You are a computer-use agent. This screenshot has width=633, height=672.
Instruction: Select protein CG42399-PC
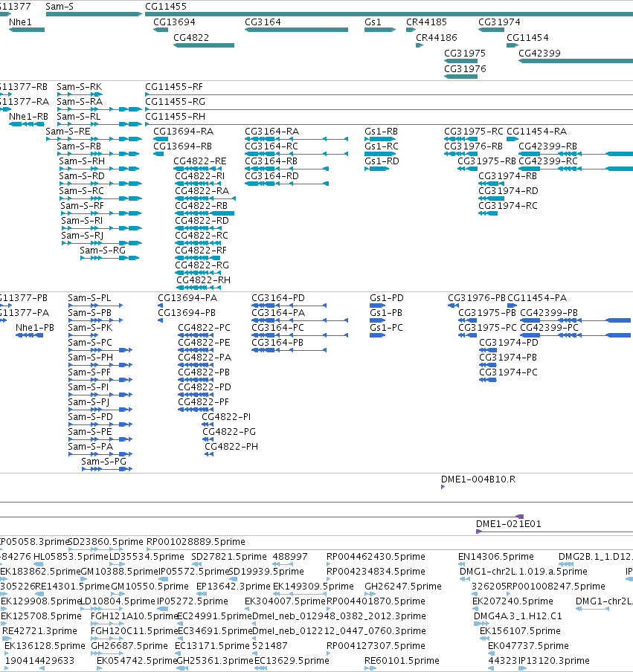(x=549, y=328)
